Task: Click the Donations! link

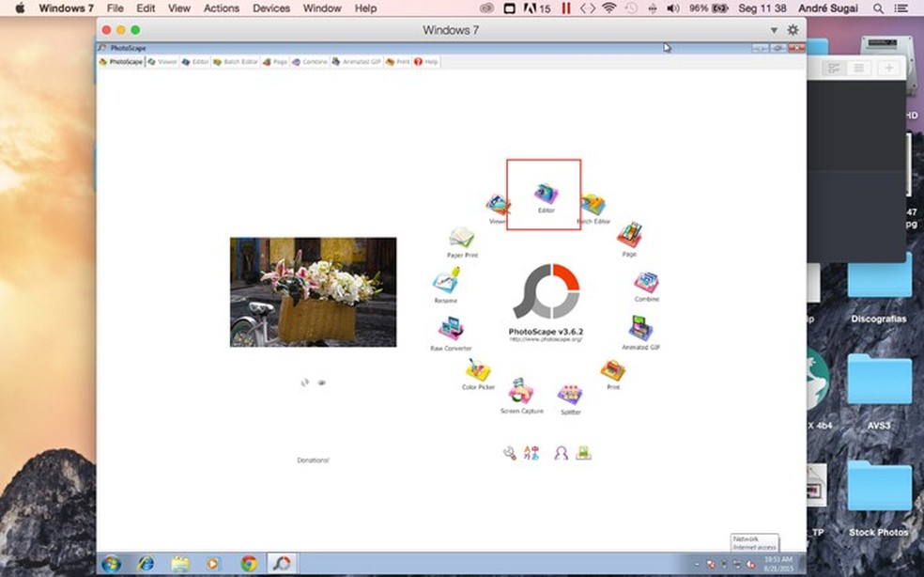Action: point(313,460)
